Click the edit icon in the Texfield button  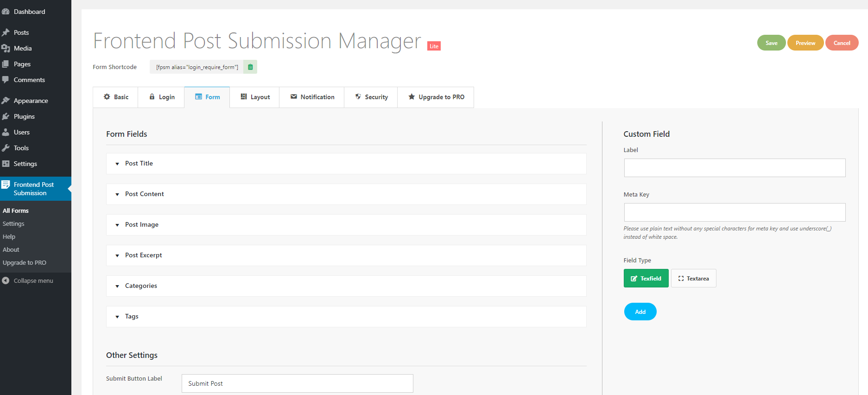pos(634,279)
